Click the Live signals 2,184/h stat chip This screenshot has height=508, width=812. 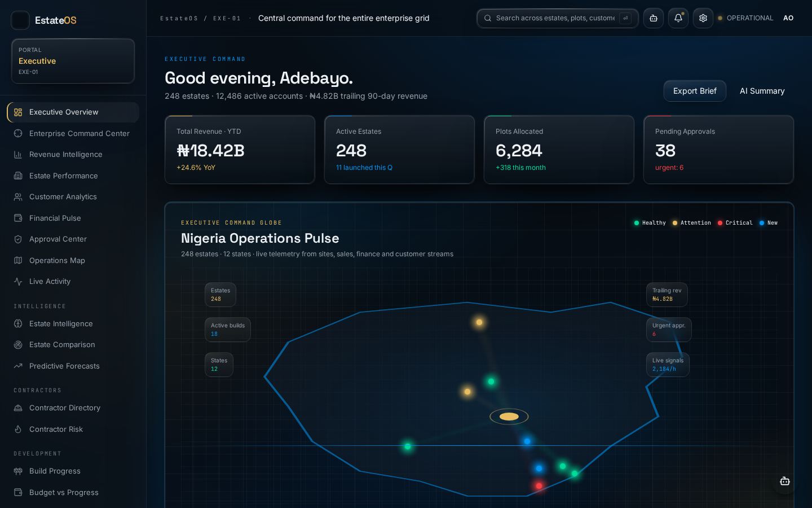point(668,365)
